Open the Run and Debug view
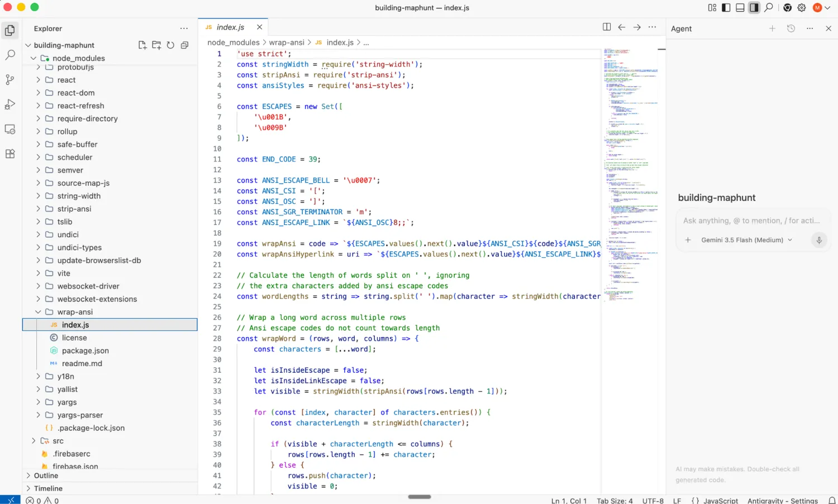This screenshot has height=504, width=838. pyautogui.click(x=10, y=104)
